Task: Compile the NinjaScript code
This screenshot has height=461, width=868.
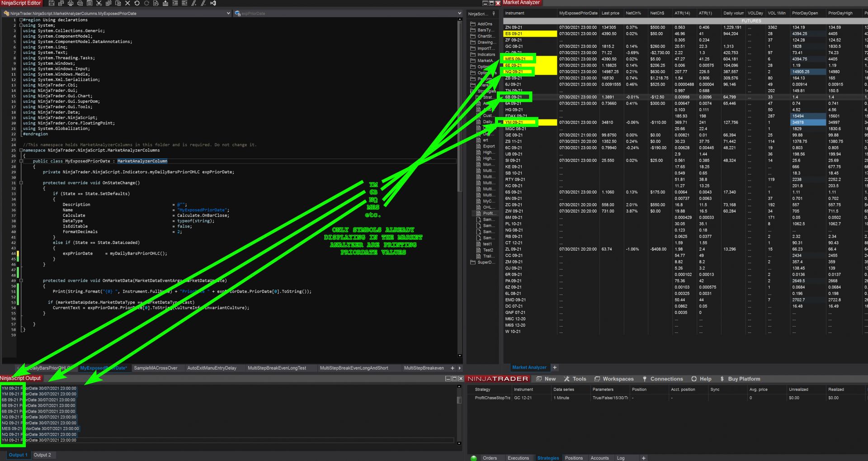Action: click(165, 3)
